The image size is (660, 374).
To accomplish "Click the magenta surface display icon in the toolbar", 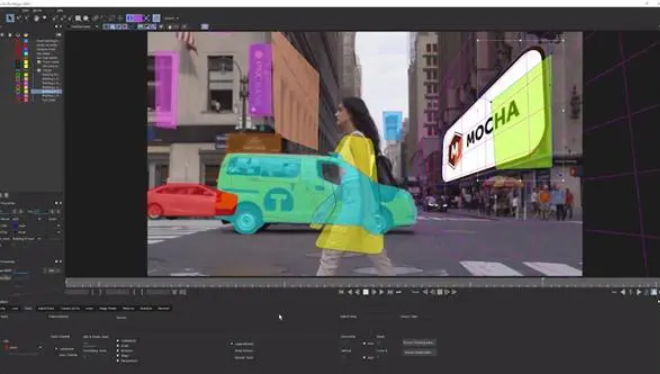I will 138,18.
